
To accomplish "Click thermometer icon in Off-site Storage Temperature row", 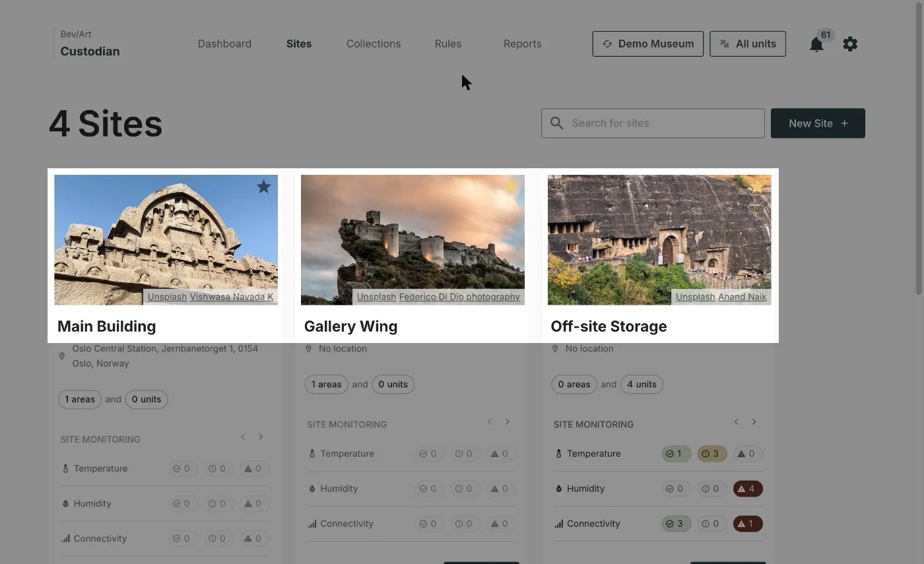I will coord(559,454).
